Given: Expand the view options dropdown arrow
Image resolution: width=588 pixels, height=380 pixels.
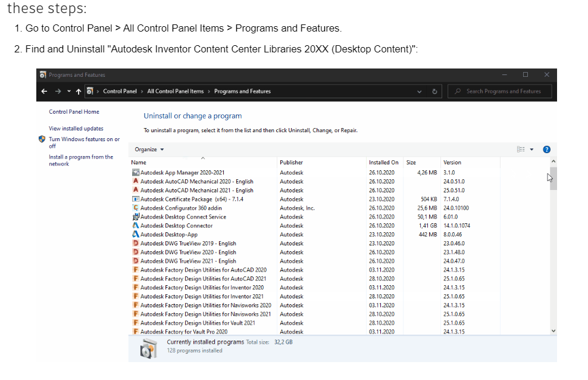Looking at the screenshot, I should pyautogui.click(x=531, y=149).
